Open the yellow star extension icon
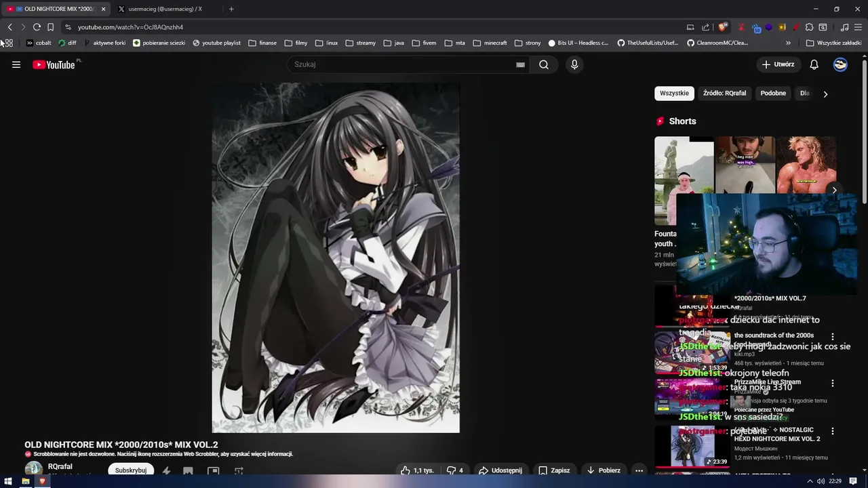The width and height of the screenshot is (868, 488). 782,27
